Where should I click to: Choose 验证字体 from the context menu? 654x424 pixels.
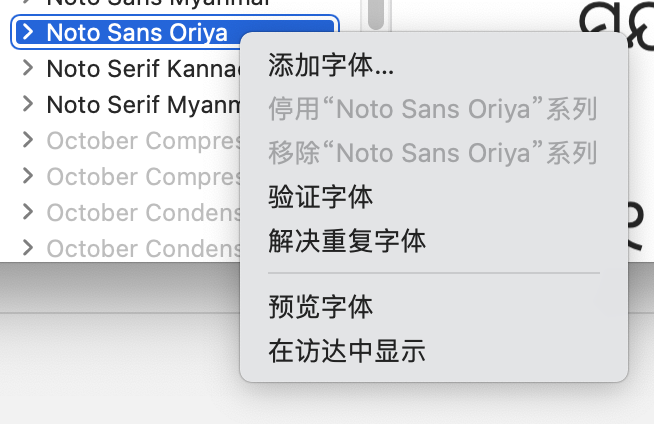tap(321, 197)
